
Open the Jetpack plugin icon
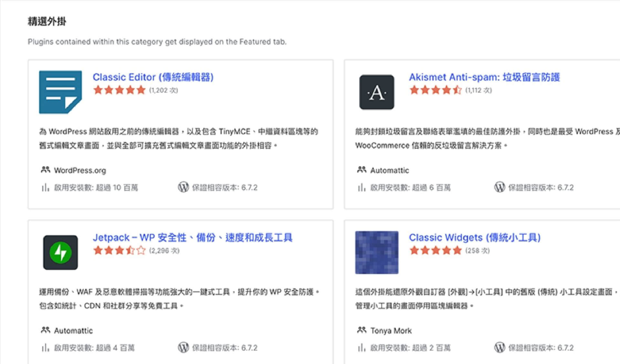coord(60,252)
